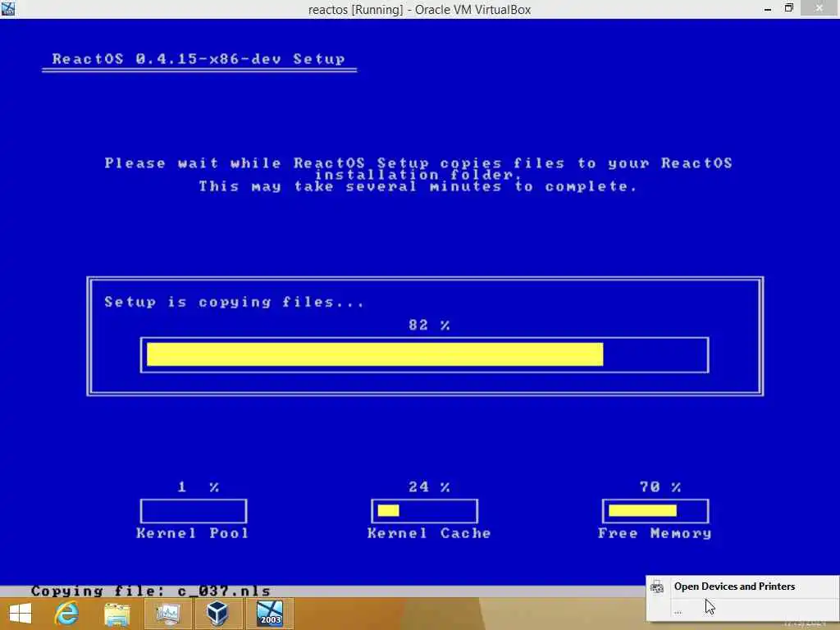
Task: Open the system monitor taskbar icon
Action: coord(167,614)
